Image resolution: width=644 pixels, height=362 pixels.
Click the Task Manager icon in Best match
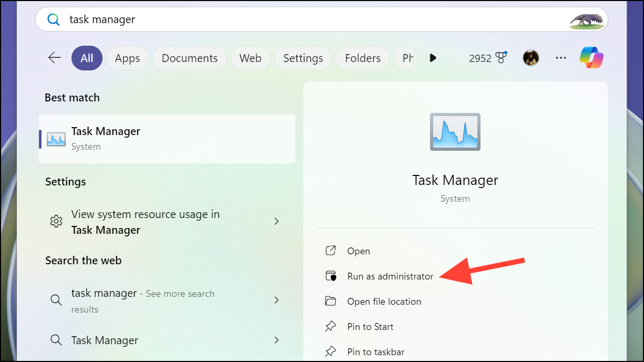click(56, 139)
